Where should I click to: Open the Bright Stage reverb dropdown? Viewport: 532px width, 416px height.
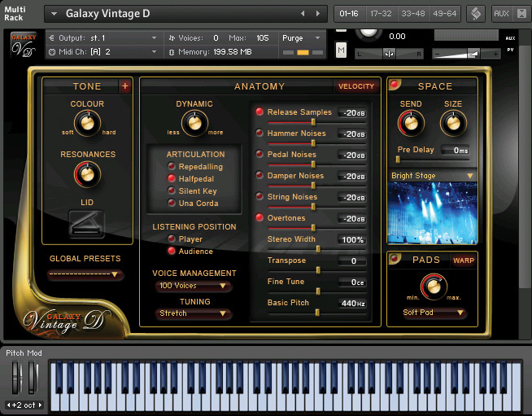click(432, 176)
